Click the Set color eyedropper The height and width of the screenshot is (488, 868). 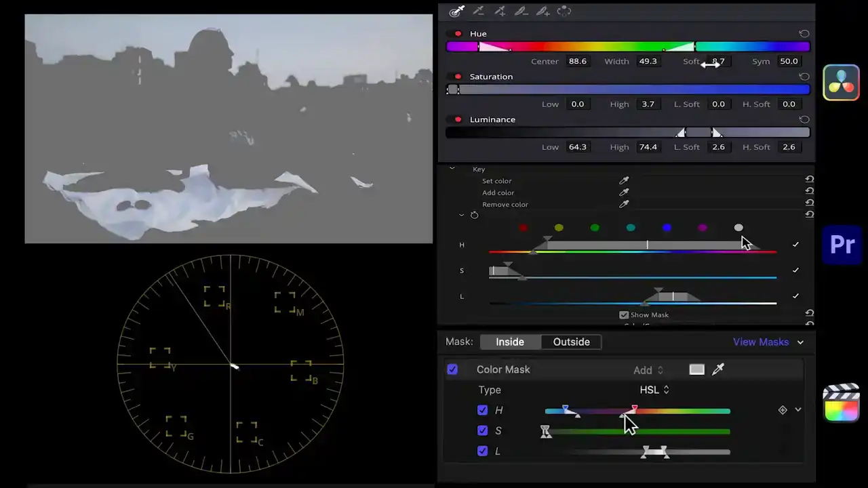624,181
